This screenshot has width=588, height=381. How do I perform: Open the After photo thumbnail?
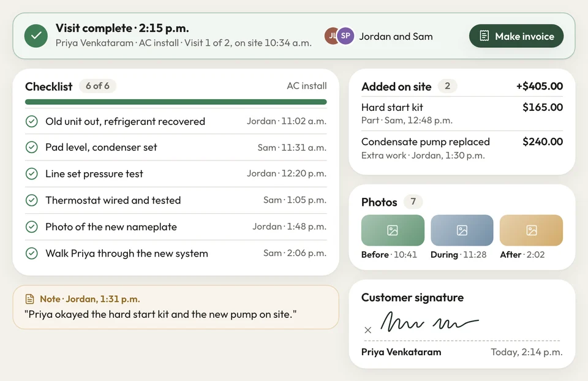532,230
